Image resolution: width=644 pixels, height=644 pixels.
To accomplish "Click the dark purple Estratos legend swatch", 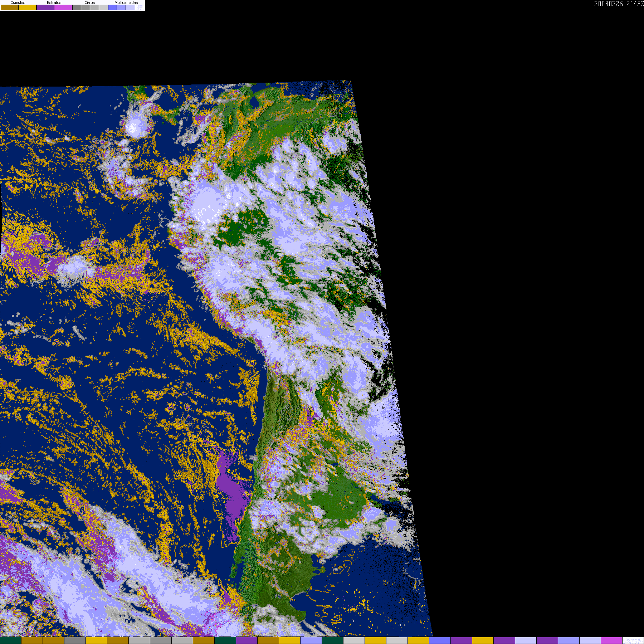I will (45, 7).
